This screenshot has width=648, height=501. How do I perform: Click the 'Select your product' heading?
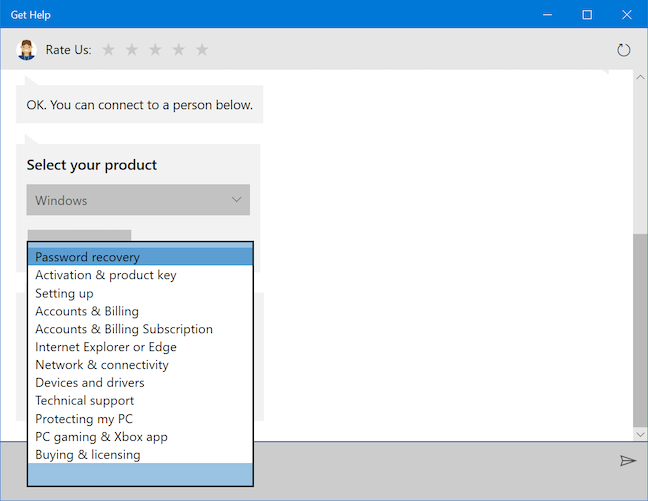[92, 165]
